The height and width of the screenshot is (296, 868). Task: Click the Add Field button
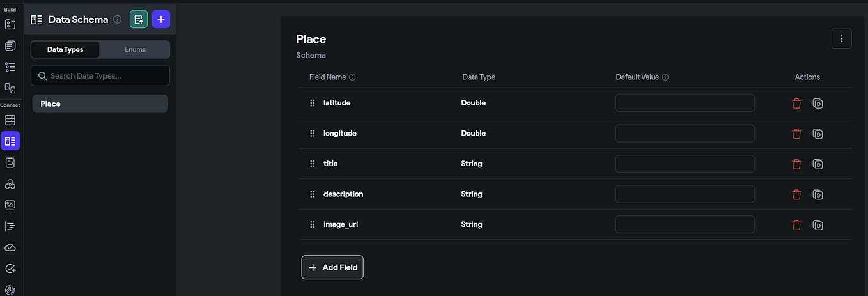pyautogui.click(x=332, y=267)
